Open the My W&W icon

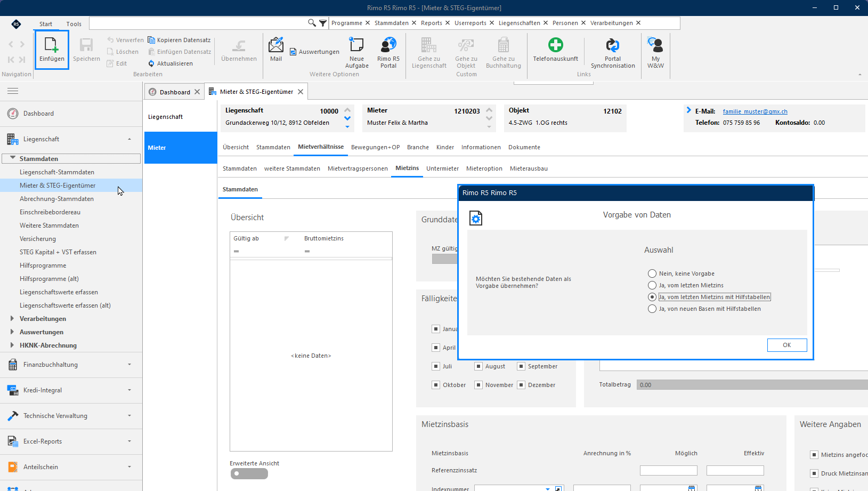[655, 45]
